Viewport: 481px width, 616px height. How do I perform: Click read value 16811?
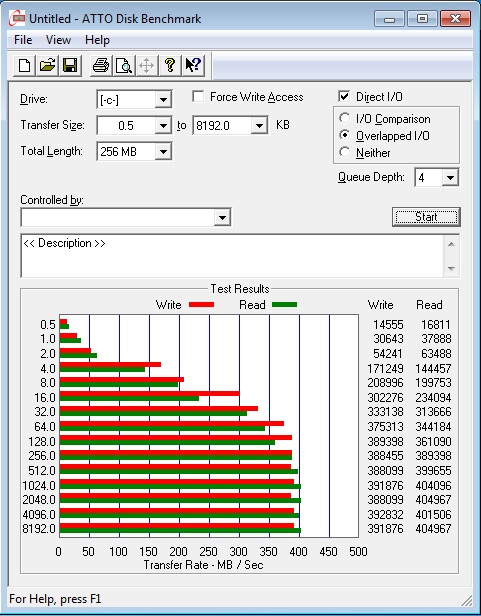(x=436, y=325)
